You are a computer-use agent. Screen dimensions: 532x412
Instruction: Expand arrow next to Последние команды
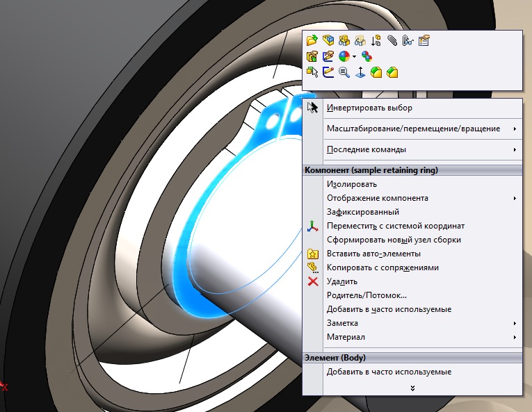[515, 149]
